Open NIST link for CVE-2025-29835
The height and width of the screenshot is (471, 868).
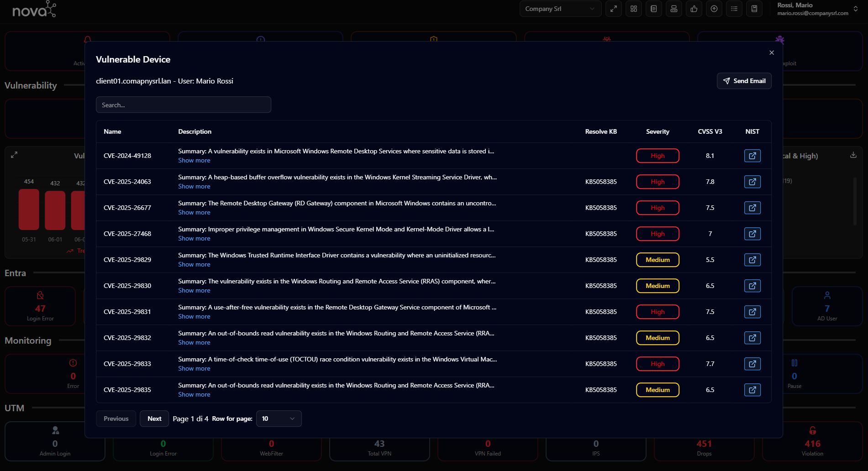752,390
